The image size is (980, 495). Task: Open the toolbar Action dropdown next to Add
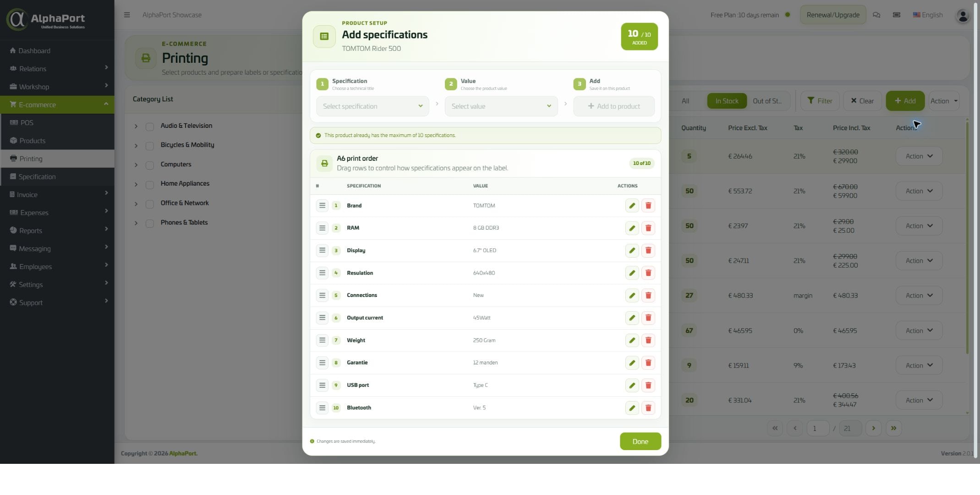click(x=944, y=101)
